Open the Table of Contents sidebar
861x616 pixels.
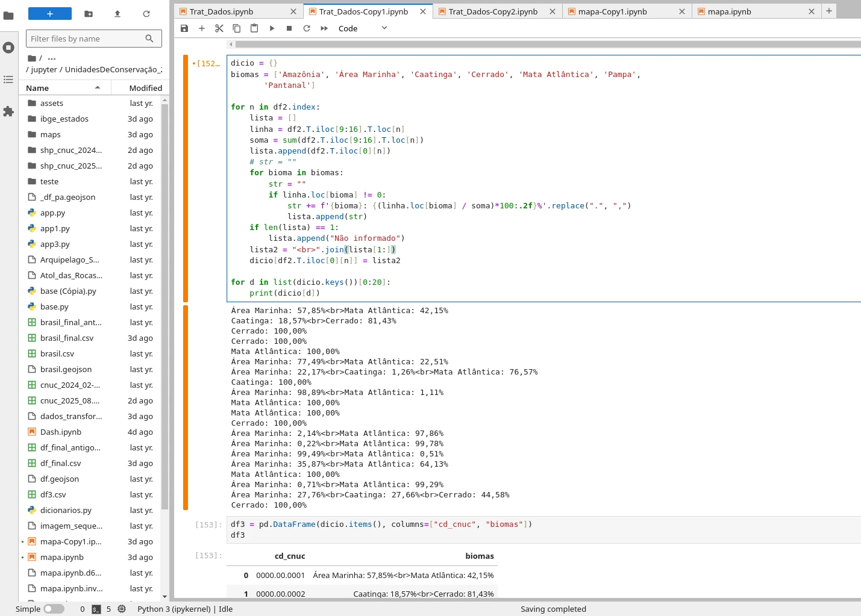tap(8, 79)
